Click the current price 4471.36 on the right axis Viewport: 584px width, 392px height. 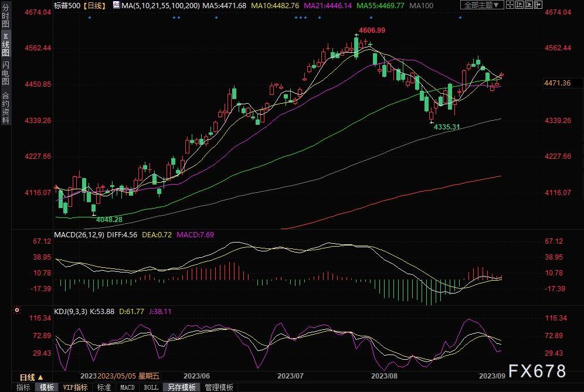(557, 83)
